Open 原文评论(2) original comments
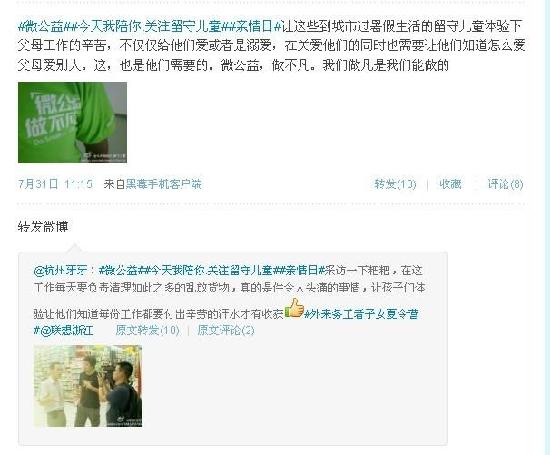The height and width of the screenshot is (455, 550). coord(226,330)
